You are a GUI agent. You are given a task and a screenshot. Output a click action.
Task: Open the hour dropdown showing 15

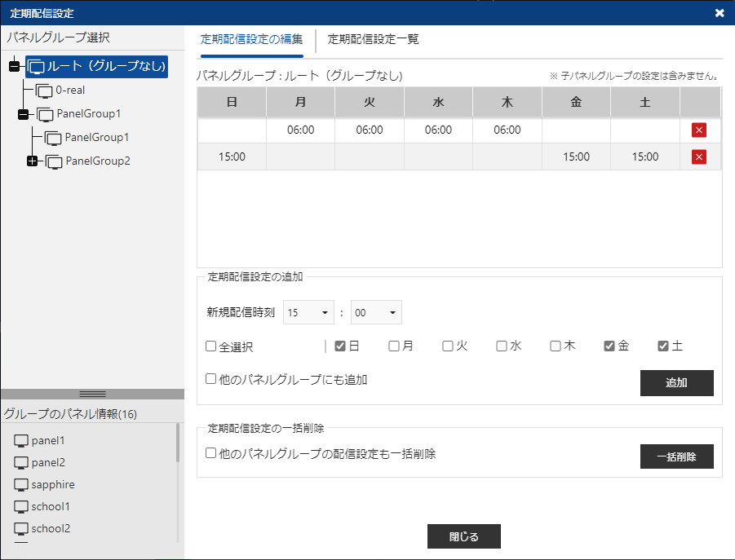(308, 312)
